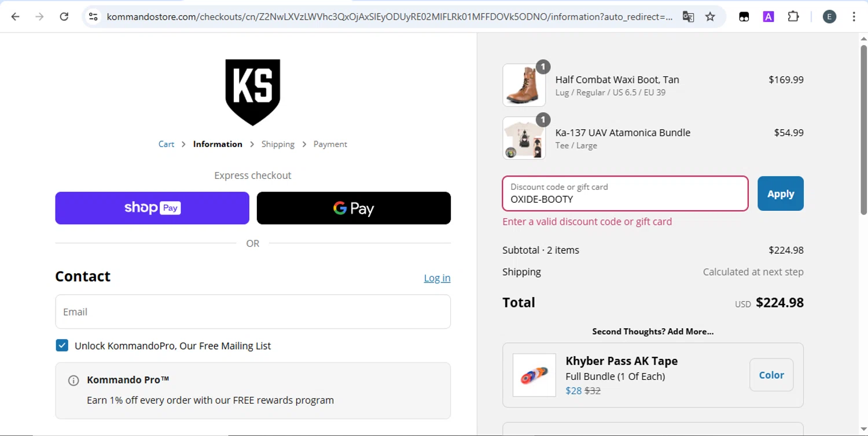
Task: Click "Full Bundle (1 Of Each)" text
Action: [x=615, y=376]
